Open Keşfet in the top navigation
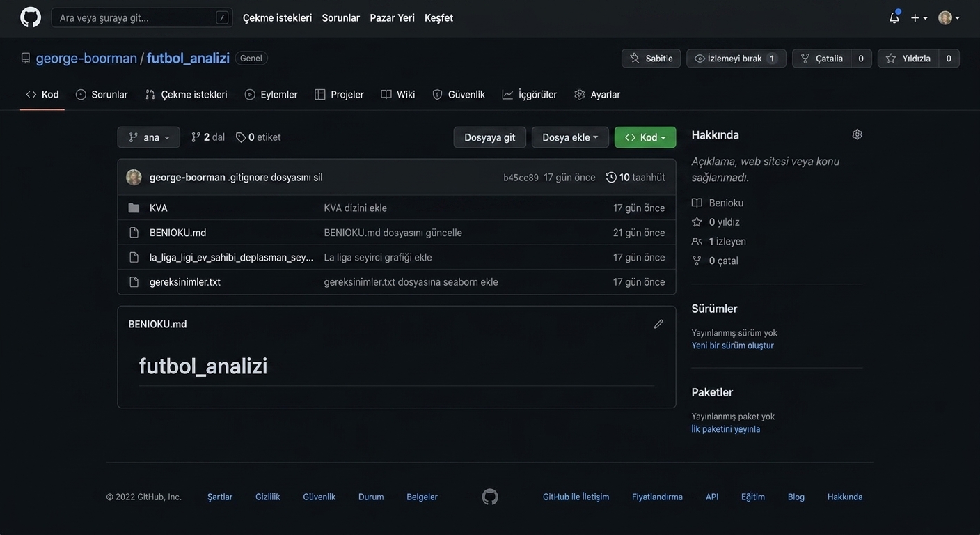The image size is (980, 535). point(438,17)
